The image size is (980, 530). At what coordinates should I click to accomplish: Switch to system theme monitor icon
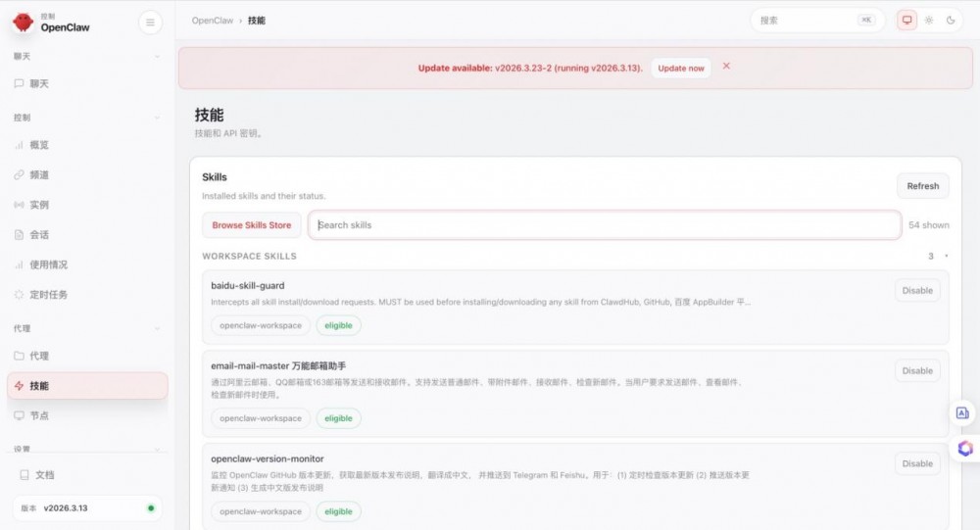(x=906, y=21)
